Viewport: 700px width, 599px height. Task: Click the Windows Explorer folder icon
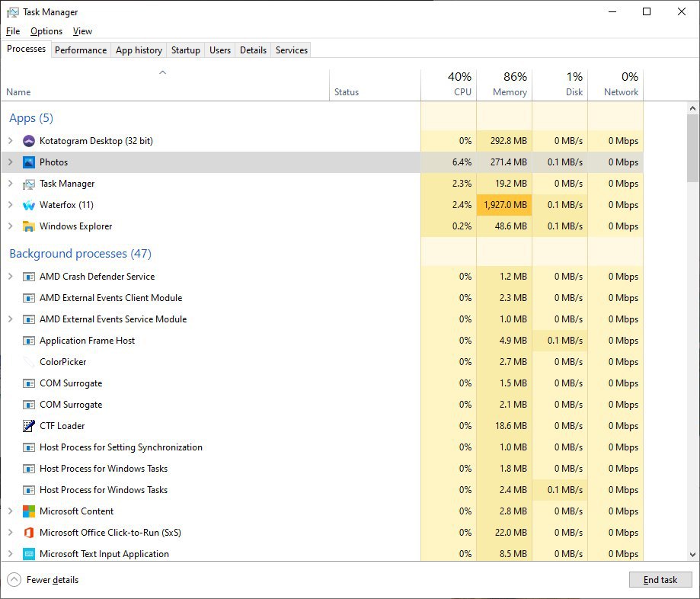point(29,226)
